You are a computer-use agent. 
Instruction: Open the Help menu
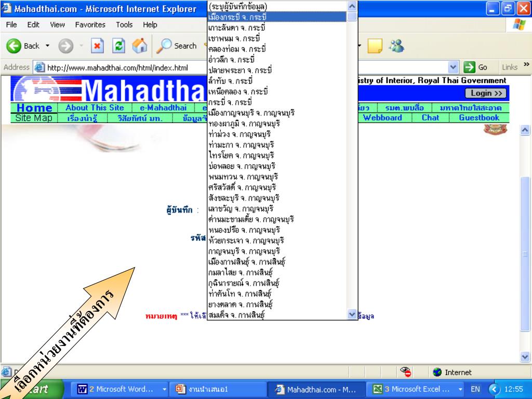point(150,25)
